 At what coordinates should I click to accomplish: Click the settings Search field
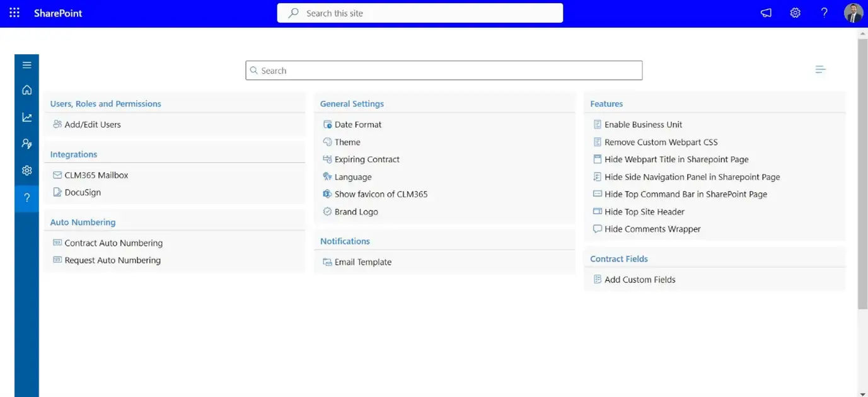444,71
